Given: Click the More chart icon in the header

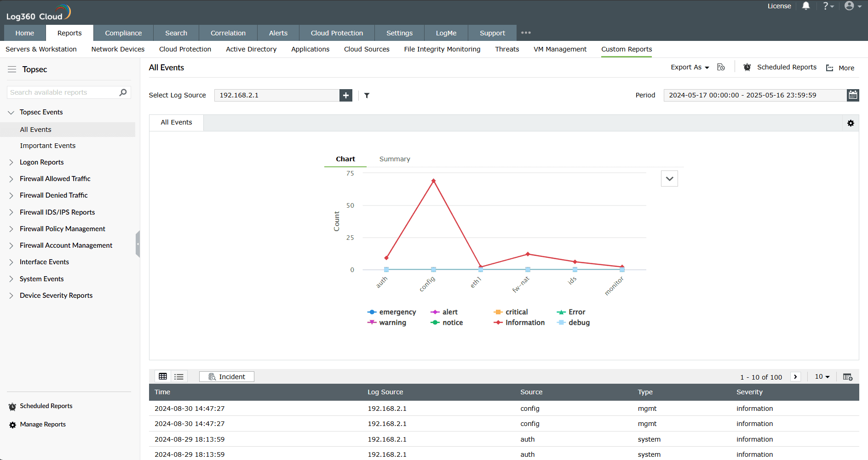Looking at the screenshot, I should pos(830,68).
